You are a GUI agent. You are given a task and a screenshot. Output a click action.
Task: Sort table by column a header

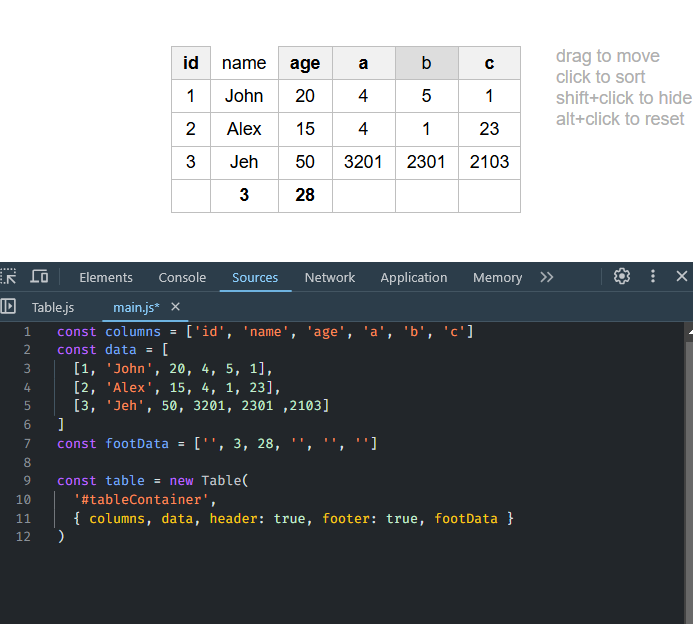coord(364,63)
